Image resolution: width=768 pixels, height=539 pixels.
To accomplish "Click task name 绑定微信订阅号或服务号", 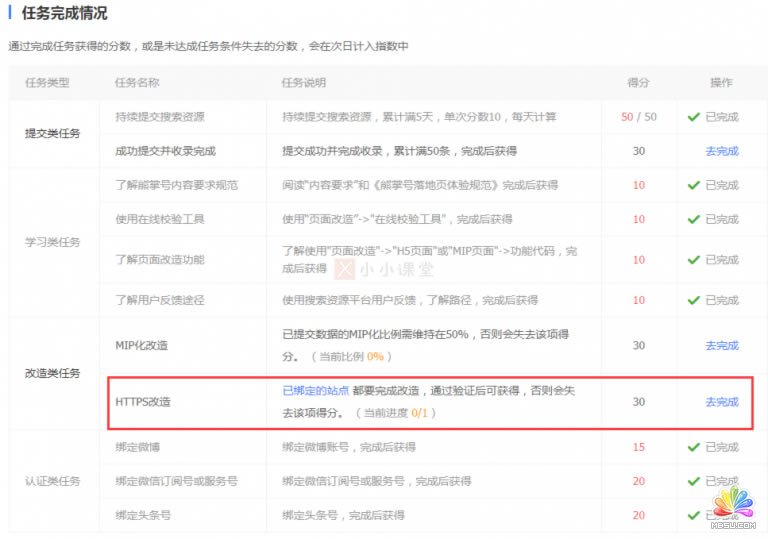I will [x=176, y=481].
